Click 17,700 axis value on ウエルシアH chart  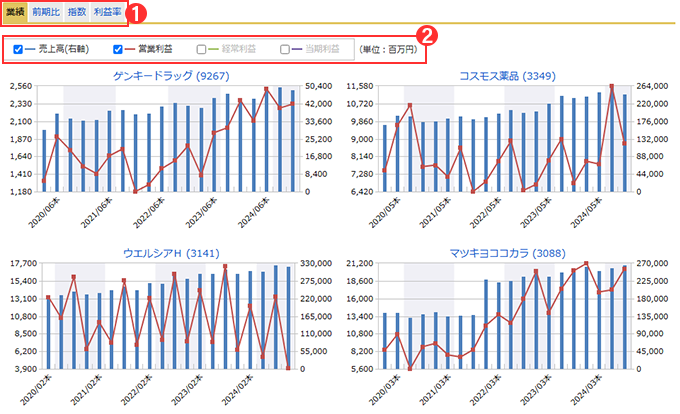pos(23,264)
